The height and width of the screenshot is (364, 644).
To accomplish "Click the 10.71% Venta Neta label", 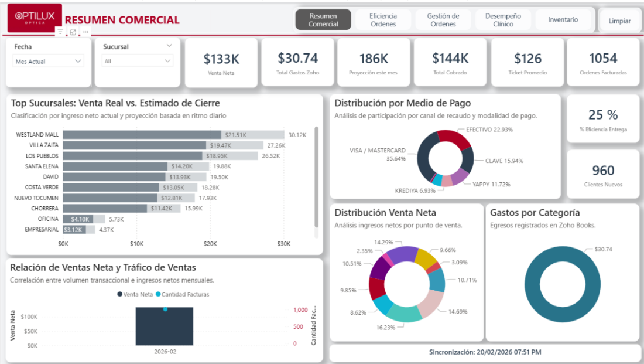I will point(467,280).
